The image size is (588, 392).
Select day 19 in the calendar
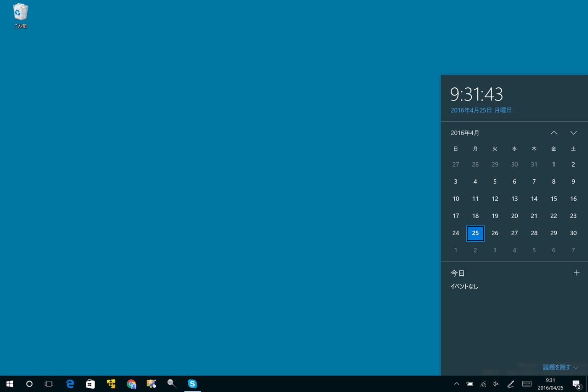click(495, 216)
